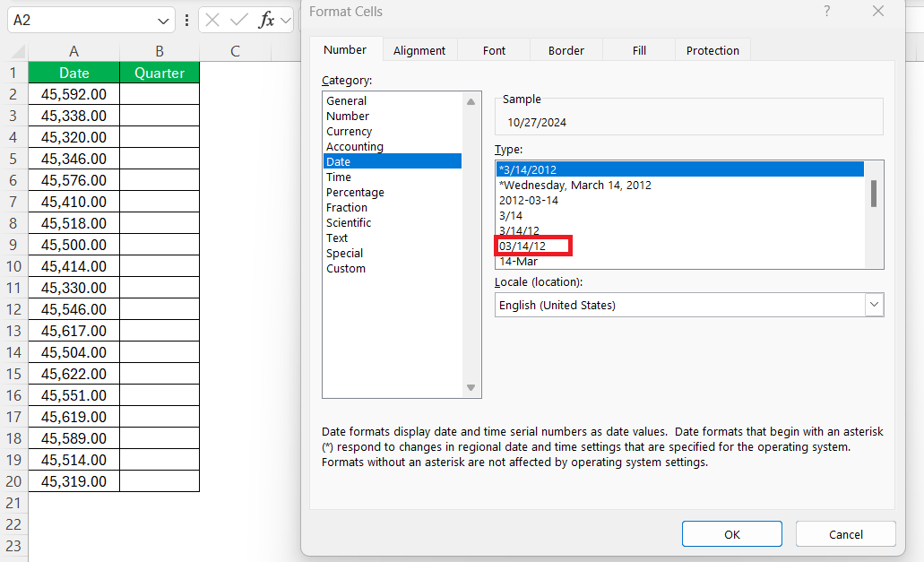Screen dimensions: 924x562
Task: Select cell with 45,346.00
Action: coord(73,159)
